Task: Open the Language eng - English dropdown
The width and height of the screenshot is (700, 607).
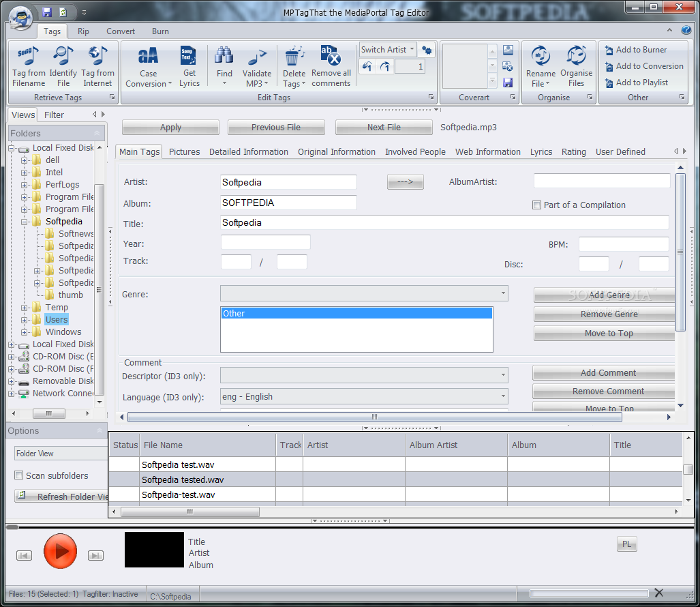Action: coord(503,396)
